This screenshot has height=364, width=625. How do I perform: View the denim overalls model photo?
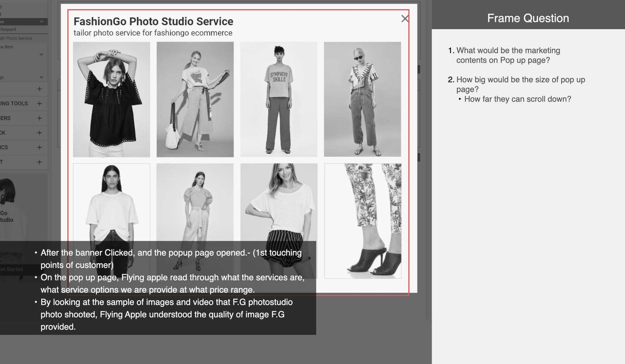(362, 99)
